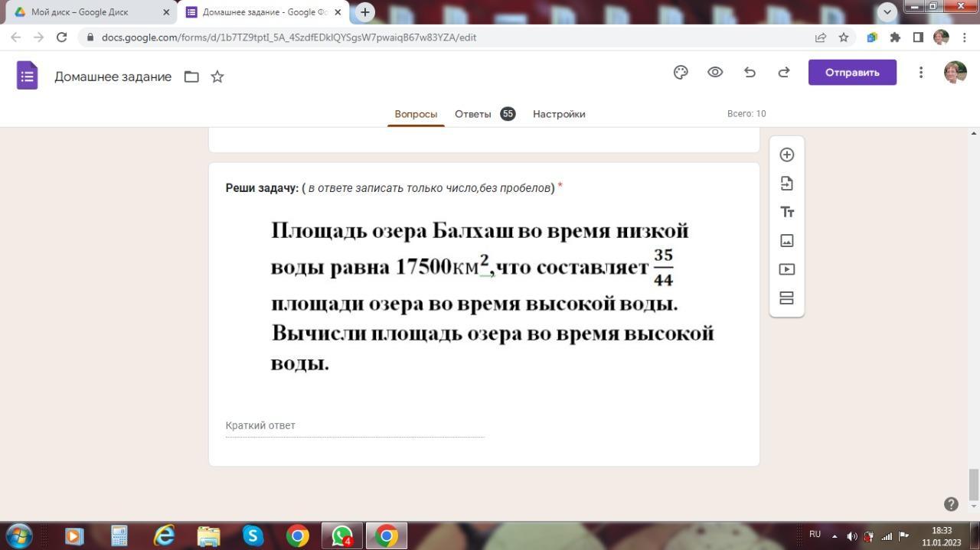Select the Реши задачу question title
This screenshot has height=550, width=980.
coord(394,188)
